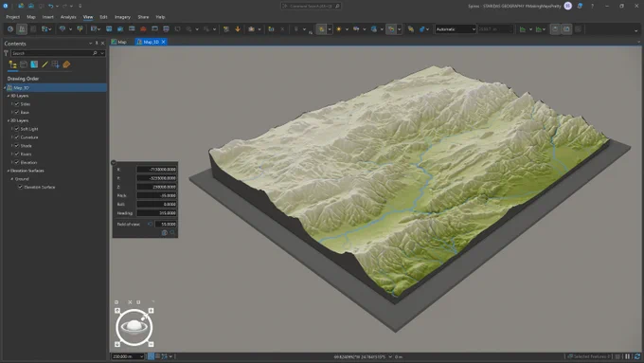Toggle the Curvature layer checkbox
The width and height of the screenshot is (644, 363).
click(17, 137)
